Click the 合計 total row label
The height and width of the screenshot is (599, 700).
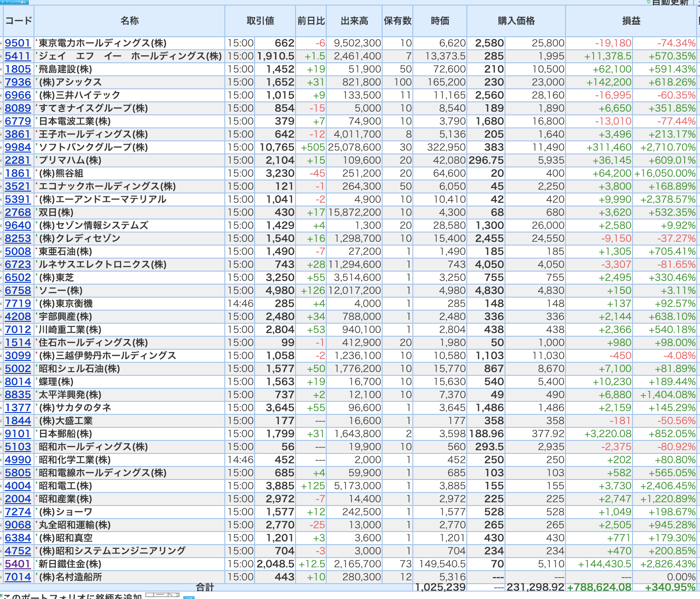tap(205, 587)
